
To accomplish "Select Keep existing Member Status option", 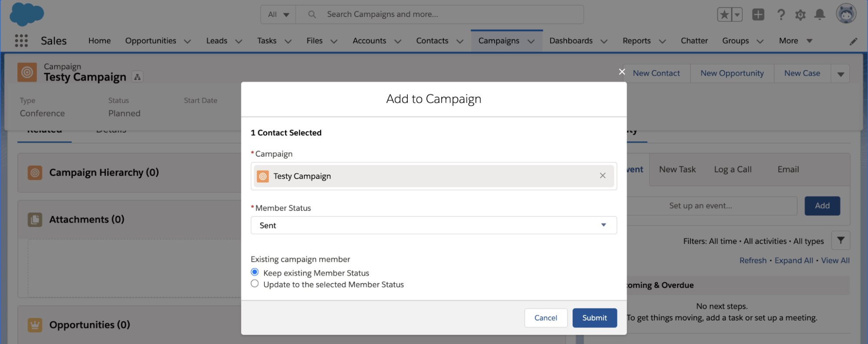I will tap(255, 272).
